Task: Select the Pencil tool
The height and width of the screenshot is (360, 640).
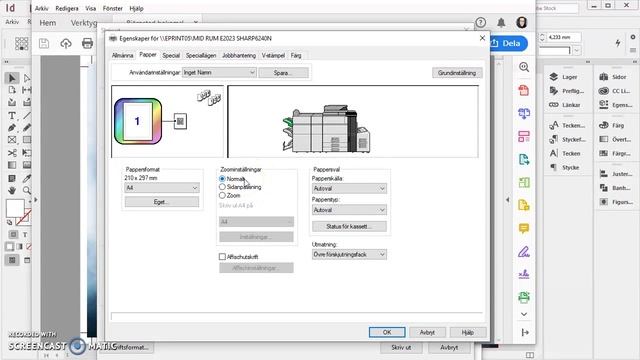Action: tap(27, 128)
